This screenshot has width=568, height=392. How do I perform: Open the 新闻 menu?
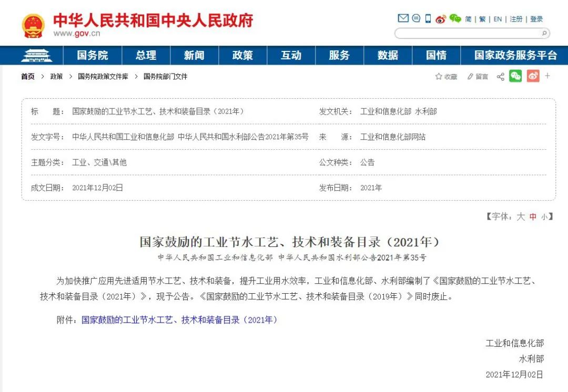click(x=194, y=55)
